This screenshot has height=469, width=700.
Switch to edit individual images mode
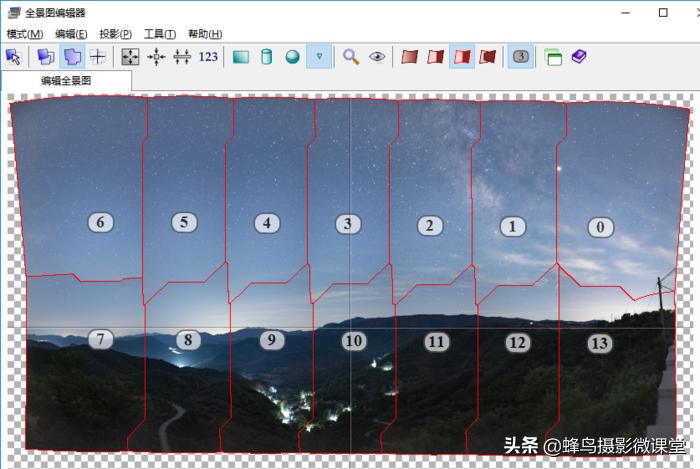pos(46,57)
